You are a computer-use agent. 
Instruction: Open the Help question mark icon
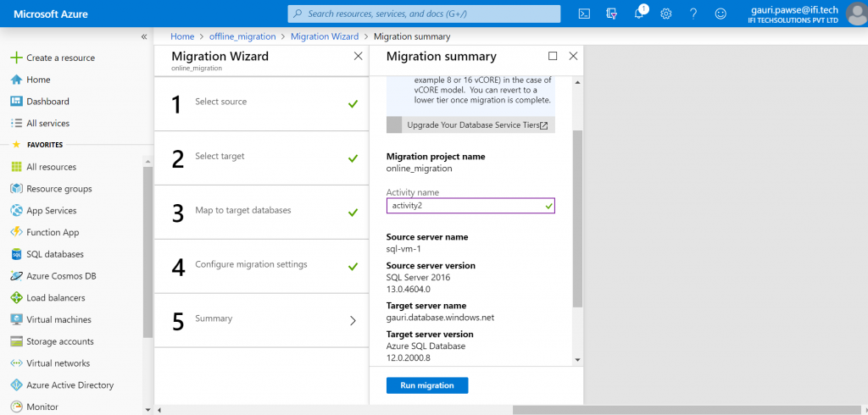coord(693,14)
